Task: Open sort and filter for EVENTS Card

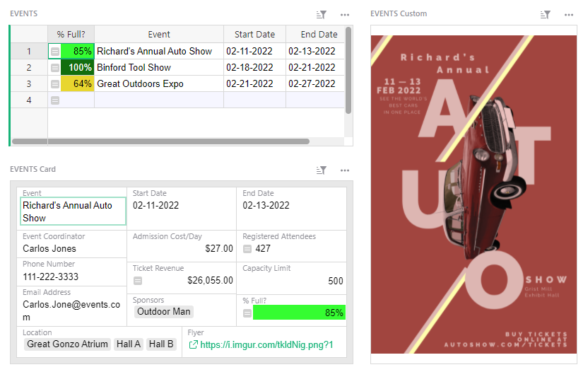Action: click(x=322, y=170)
